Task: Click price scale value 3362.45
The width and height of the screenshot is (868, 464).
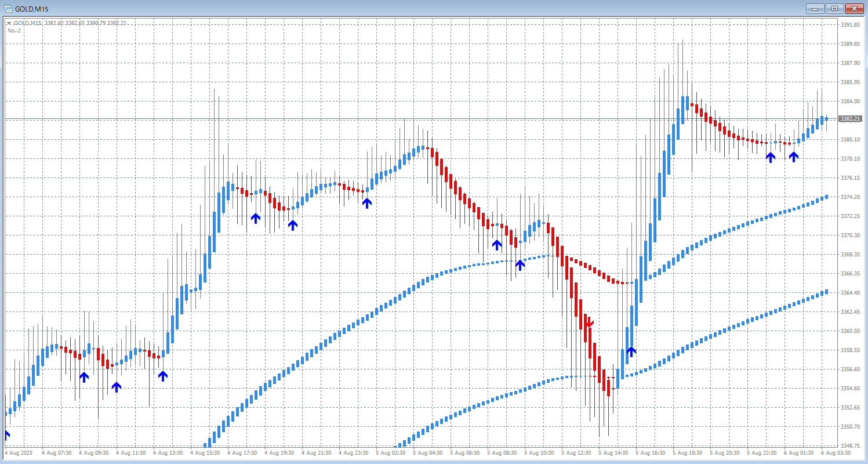Action: tap(849, 312)
